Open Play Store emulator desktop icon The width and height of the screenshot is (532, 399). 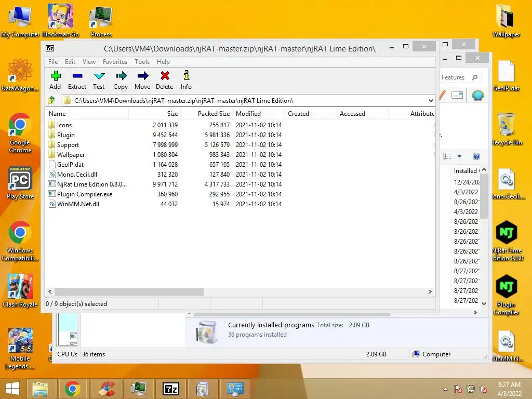tap(20, 183)
